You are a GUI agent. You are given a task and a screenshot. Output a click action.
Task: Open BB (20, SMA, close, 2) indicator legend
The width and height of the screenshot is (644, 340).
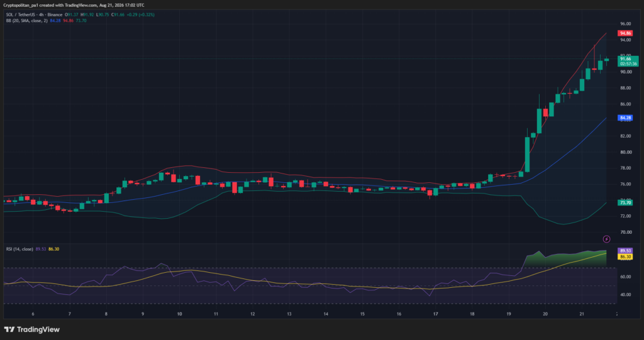click(x=26, y=21)
